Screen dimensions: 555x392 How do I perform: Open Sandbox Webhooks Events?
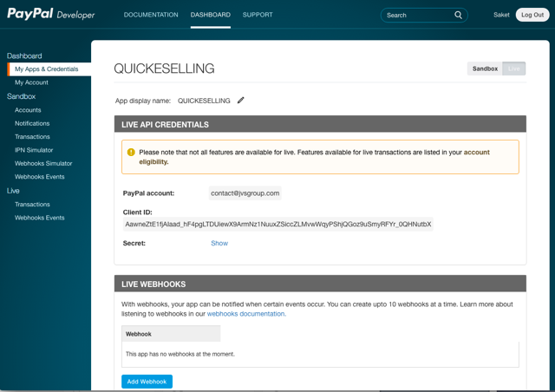click(x=40, y=177)
